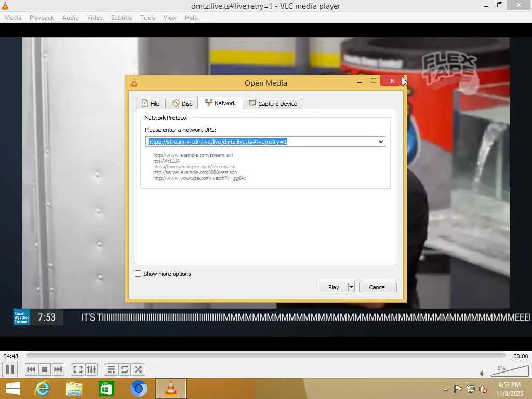532x399 pixels.
Task: Minimize the Open Media dialog
Action: pyautogui.click(x=360, y=81)
